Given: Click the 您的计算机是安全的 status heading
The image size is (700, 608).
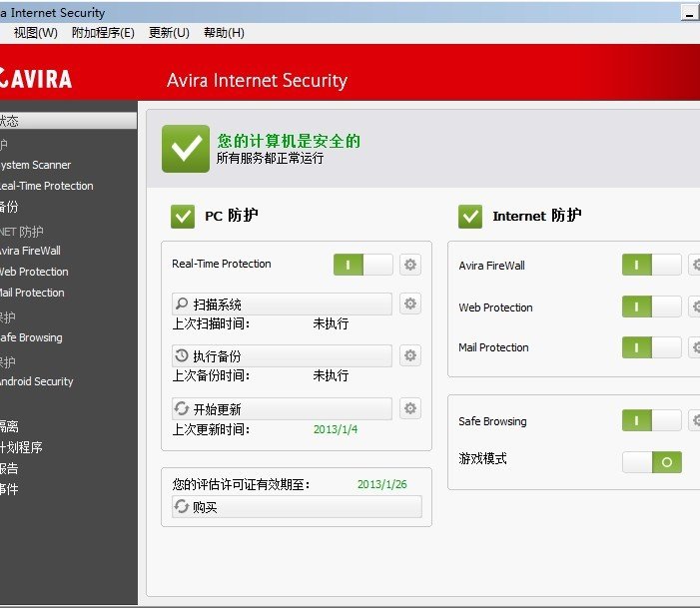Looking at the screenshot, I should click(289, 141).
